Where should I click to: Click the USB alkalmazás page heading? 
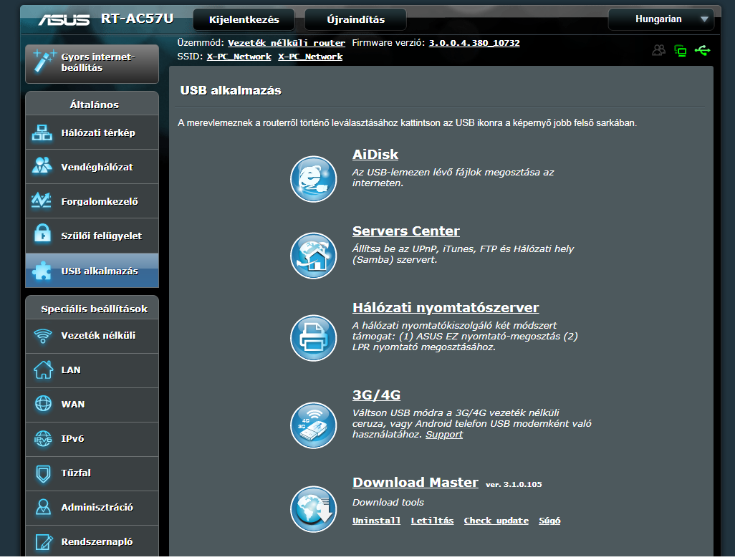point(231,90)
